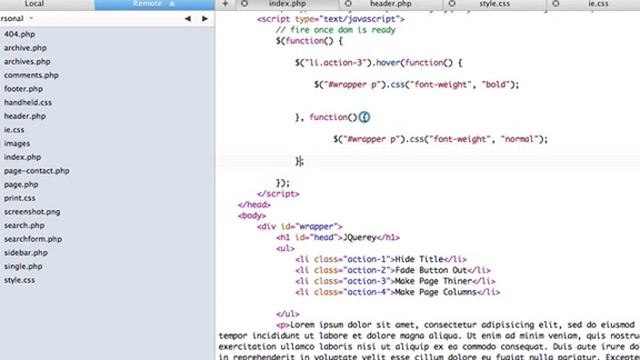Click the h1 JQuerey heading line
This screenshot has width=640, height=360.
click(x=338, y=238)
